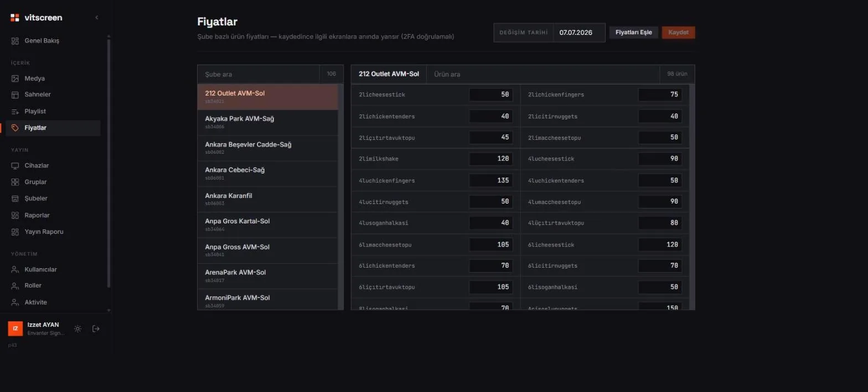Click the Kaydet save button
868x392 pixels.
pyautogui.click(x=678, y=33)
